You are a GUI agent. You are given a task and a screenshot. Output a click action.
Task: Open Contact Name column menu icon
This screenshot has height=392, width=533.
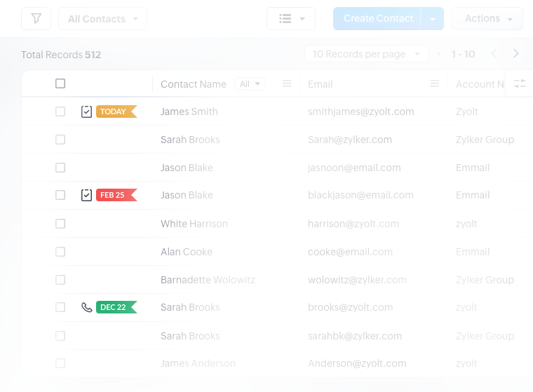tap(287, 83)
